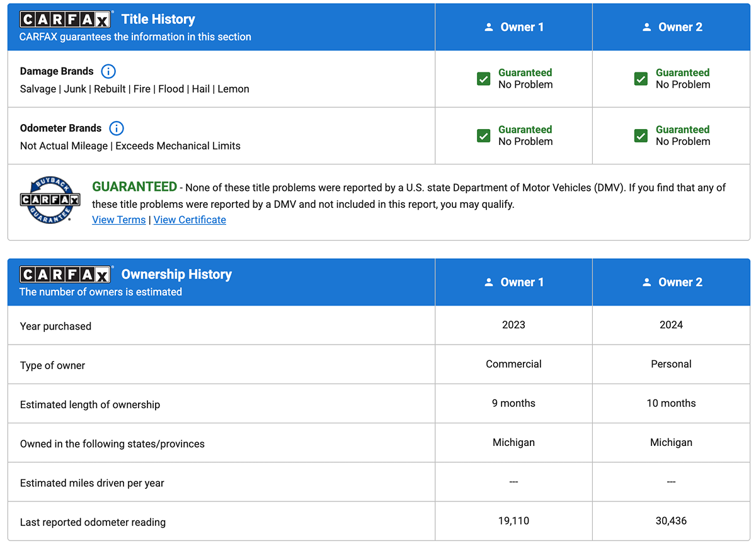The width and height of the screenshot is (756, 548).
Task: Click the info icon beside Damage Brands
Action: click(108, 71)
